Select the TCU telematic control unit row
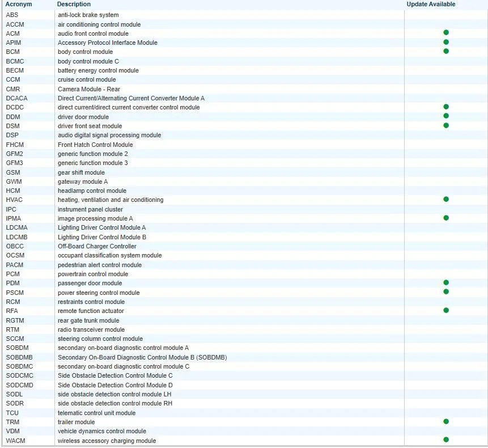This screenshot has height=448, width=488. point(96,413)
